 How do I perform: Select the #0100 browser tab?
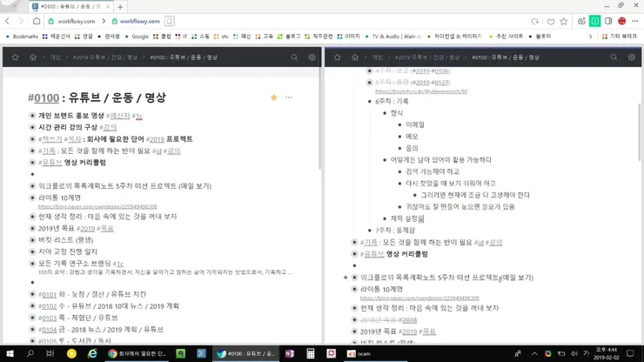(70, 7)
